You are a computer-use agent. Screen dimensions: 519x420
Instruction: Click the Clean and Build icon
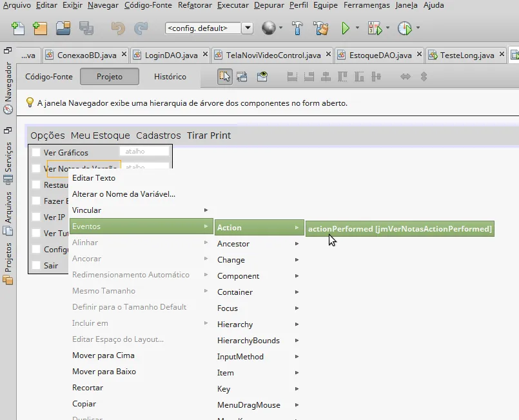click(x=320, y=28)
